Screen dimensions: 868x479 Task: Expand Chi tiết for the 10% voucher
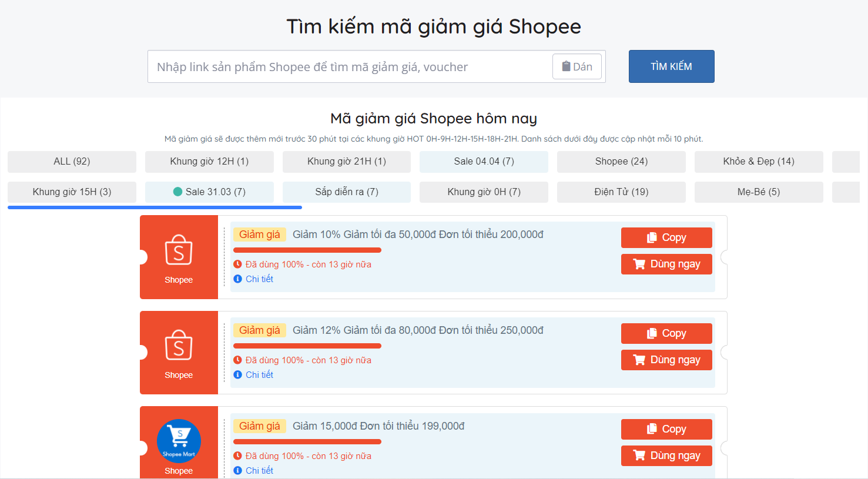[x=259, y=279]
